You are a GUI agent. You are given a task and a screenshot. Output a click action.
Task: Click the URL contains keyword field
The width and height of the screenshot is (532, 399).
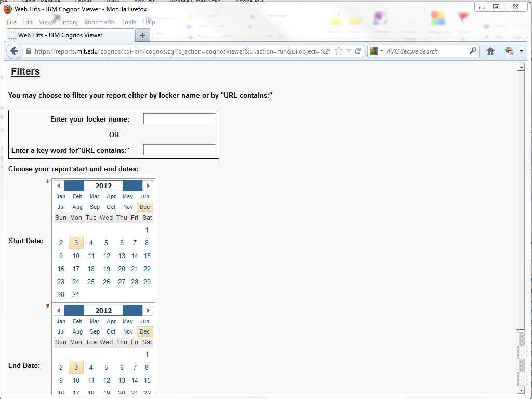coord(179,150)
